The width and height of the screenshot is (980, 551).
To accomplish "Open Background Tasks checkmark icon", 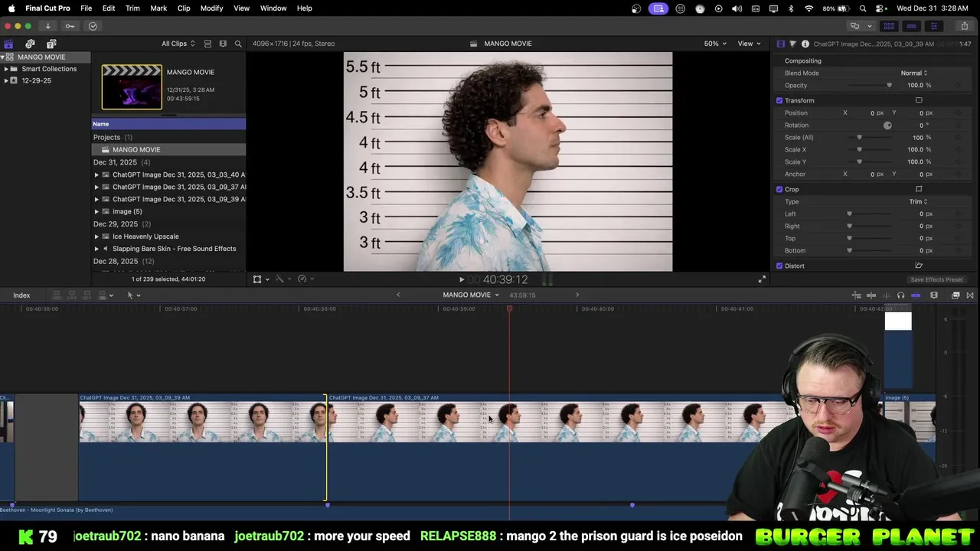I will point(93,26).
